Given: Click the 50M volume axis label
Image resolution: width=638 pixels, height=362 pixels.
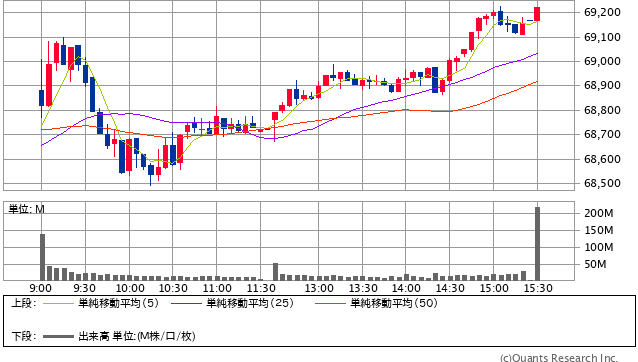Looking at the screenshot, I should click(595, 264).
